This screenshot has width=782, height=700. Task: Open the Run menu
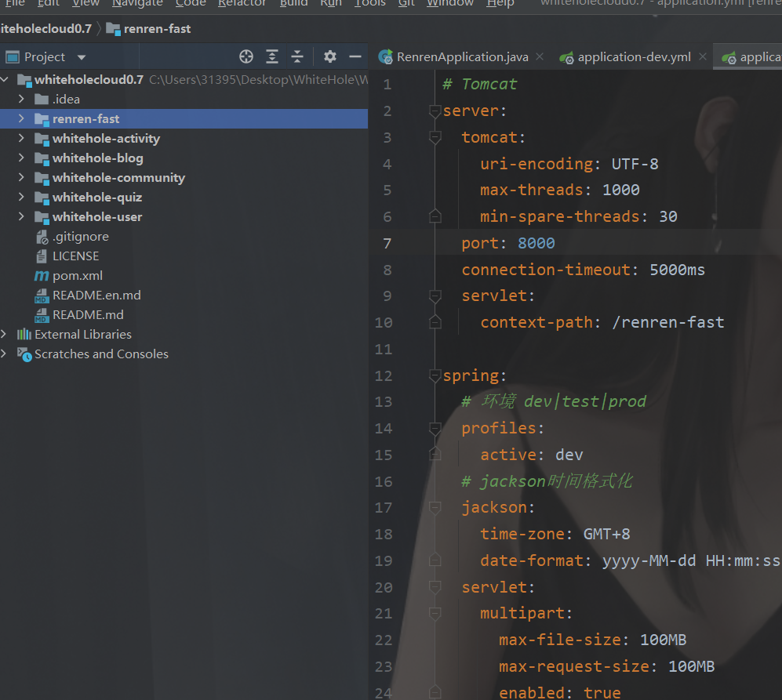coord(331,3)
